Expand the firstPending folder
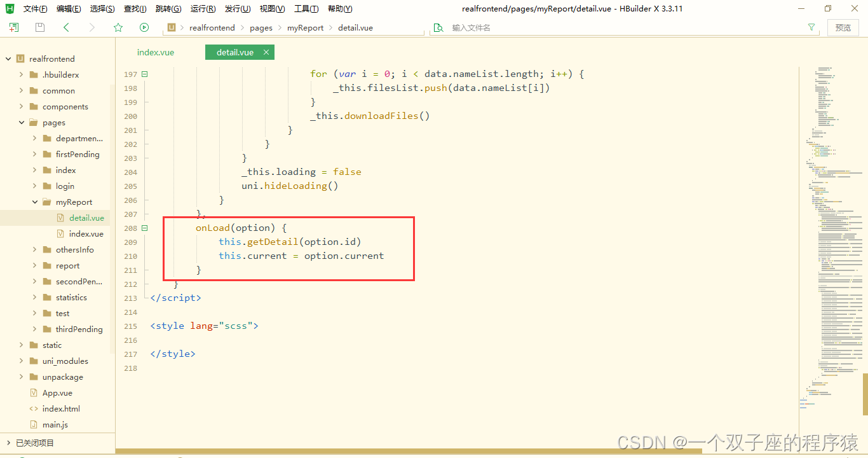The width and height of the screenshot is (868, 458). (34, 154)
